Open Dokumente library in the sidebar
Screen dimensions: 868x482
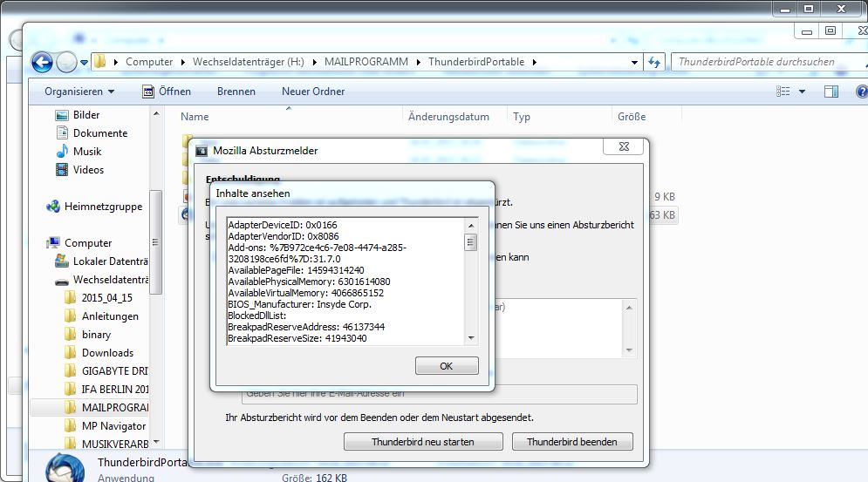[x=92, y=133]
